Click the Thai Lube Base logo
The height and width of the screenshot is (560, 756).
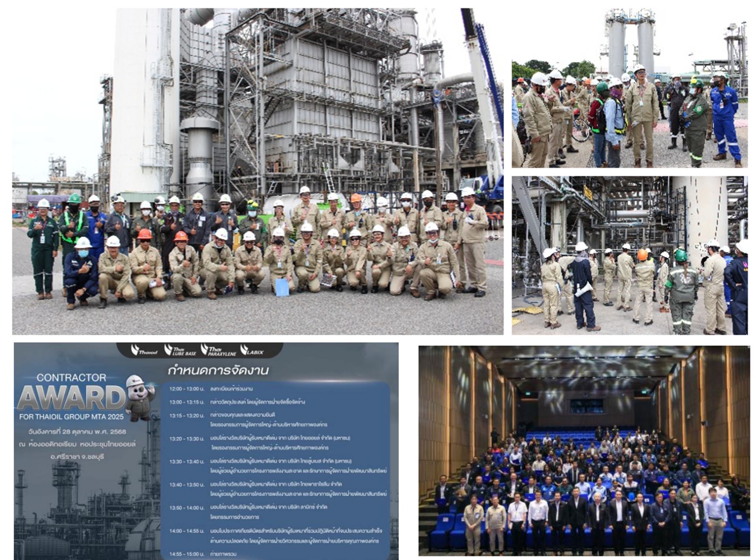tap(180, 350)
